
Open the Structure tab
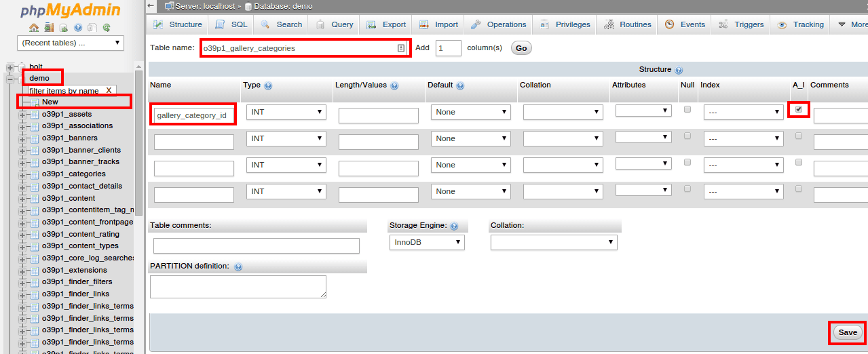(x=177, y=24)
